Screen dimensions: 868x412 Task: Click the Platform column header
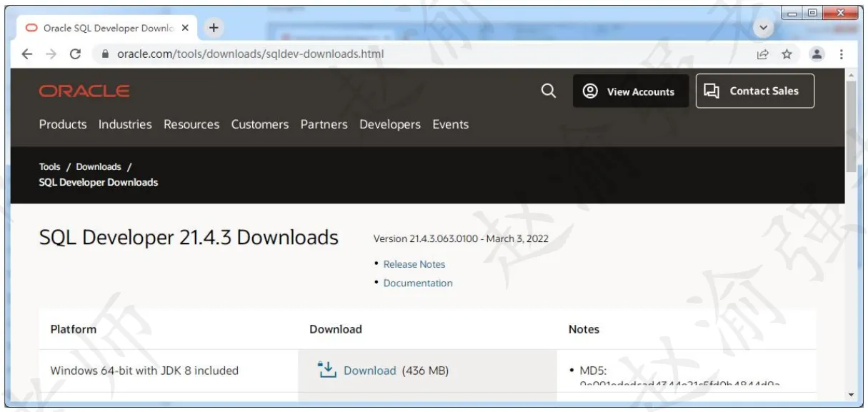point(74,329)
